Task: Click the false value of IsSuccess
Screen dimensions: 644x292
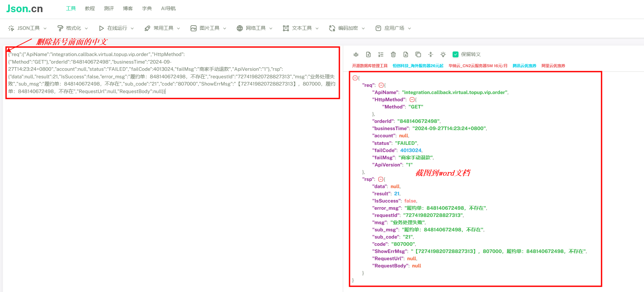Action: (x=410, y=201)
